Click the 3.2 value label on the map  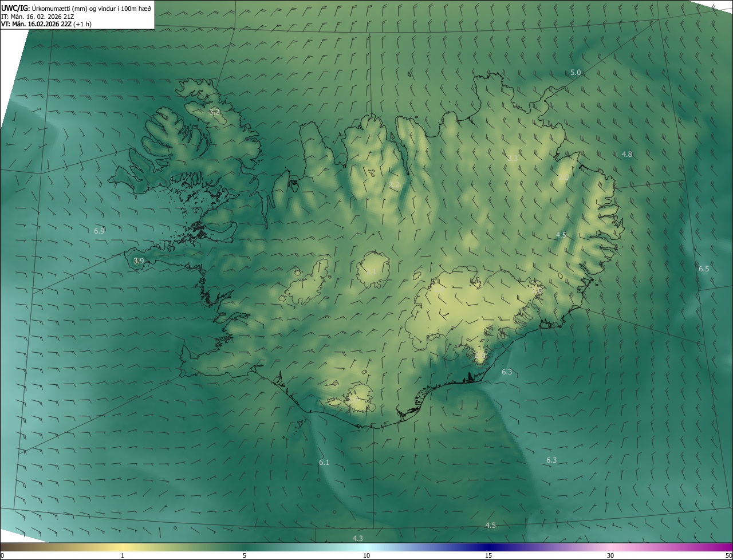coord(215,112)
